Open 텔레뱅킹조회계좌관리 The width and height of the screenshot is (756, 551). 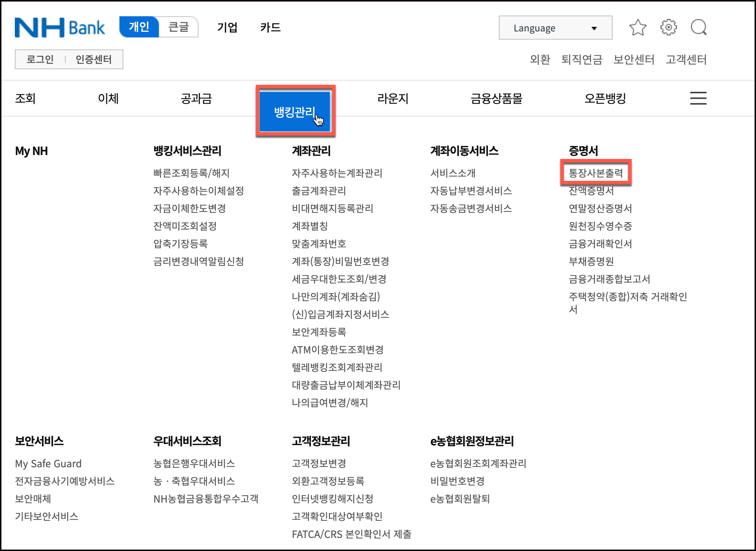337,367
